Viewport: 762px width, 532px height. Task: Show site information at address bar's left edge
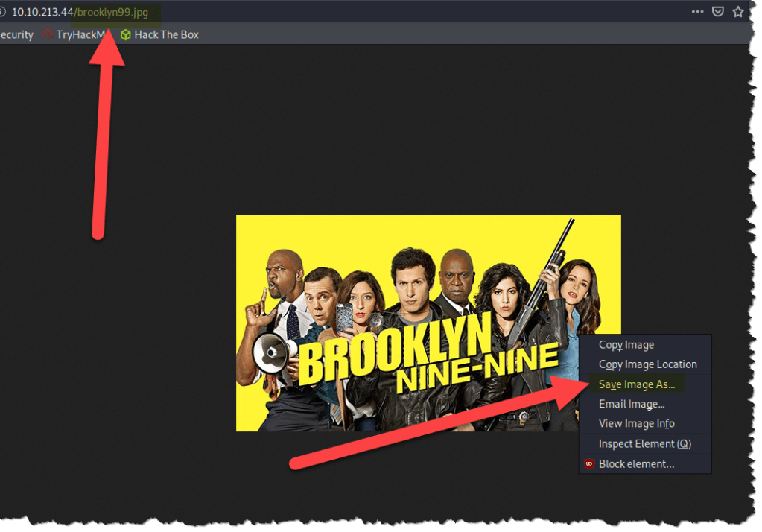tap(2, 12)
